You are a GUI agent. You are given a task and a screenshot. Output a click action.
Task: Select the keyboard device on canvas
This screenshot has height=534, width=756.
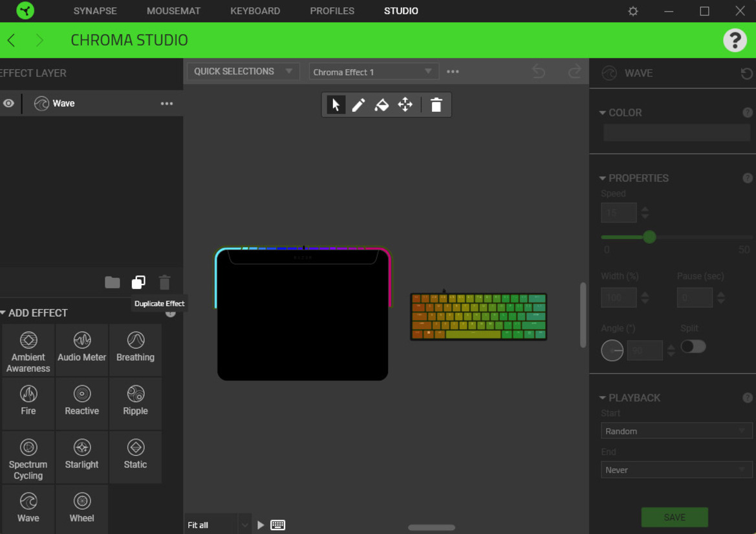479,316
